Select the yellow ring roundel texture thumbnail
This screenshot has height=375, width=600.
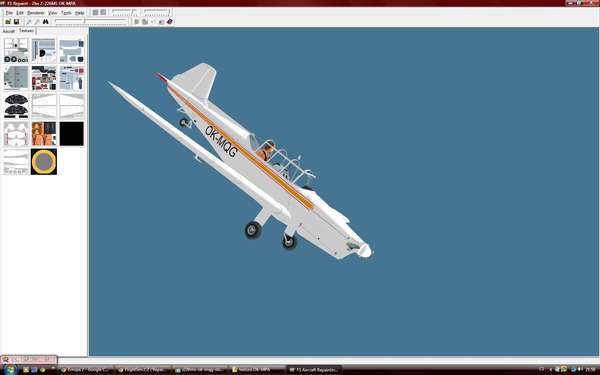pyautogui.click(x=44, y=162)
